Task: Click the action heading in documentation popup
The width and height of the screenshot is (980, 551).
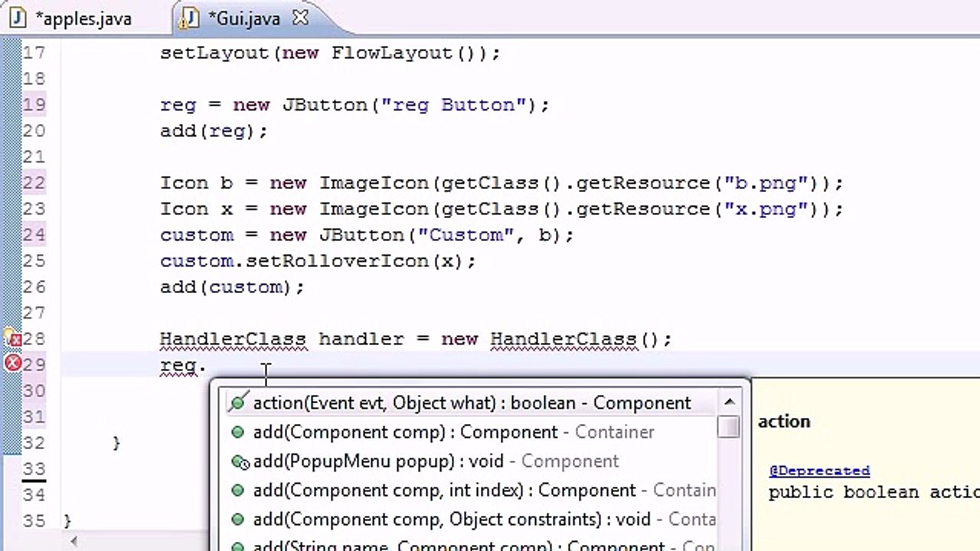Action: tap(784, 422)
